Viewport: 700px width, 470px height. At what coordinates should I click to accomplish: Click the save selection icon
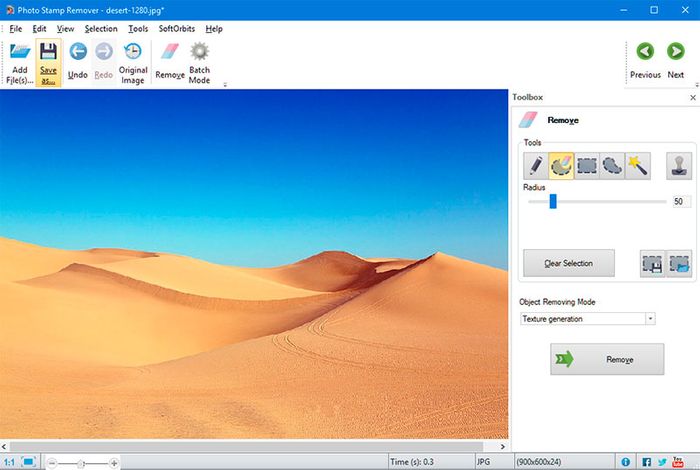click(x=653, y=264)
